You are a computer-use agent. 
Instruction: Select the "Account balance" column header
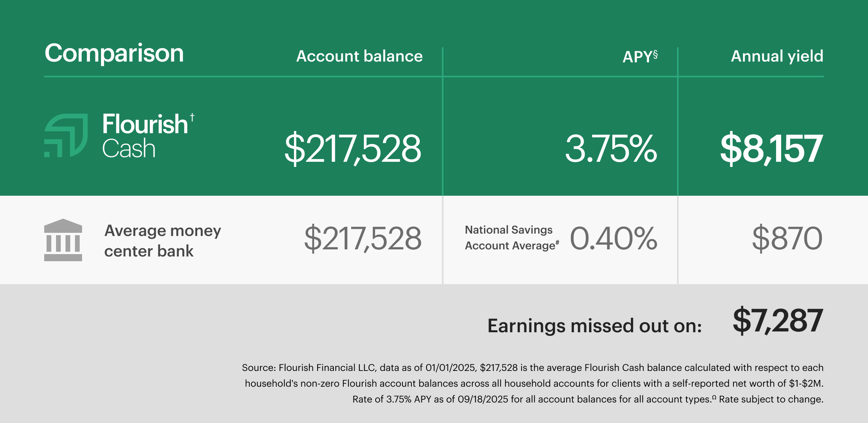[x=359, y=56]
